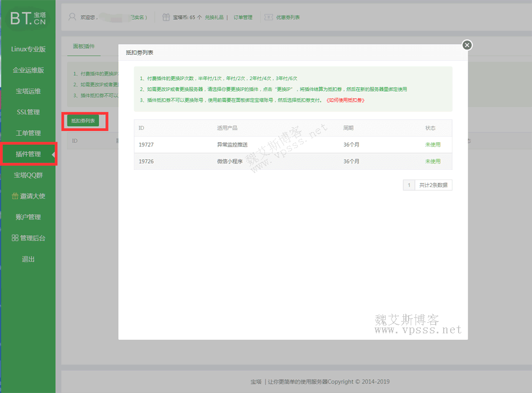Click the gift icon beside 邀请大使
This screenshot has height=393, width=532.
(x=15, y=196)
